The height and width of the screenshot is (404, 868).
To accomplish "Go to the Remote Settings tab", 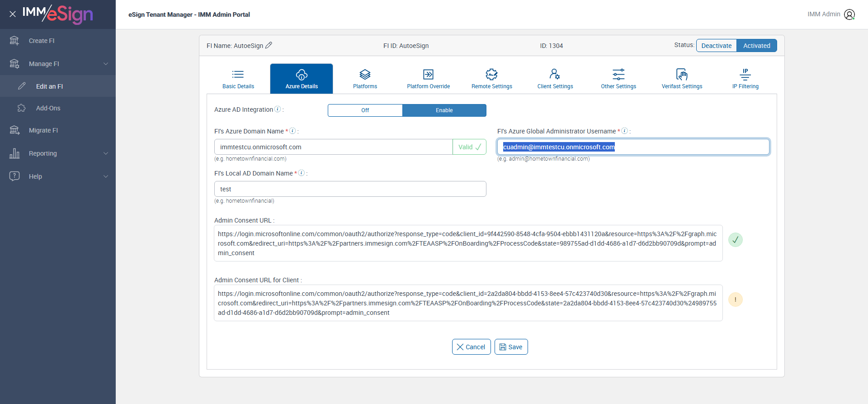I will (x=492, y=79).
